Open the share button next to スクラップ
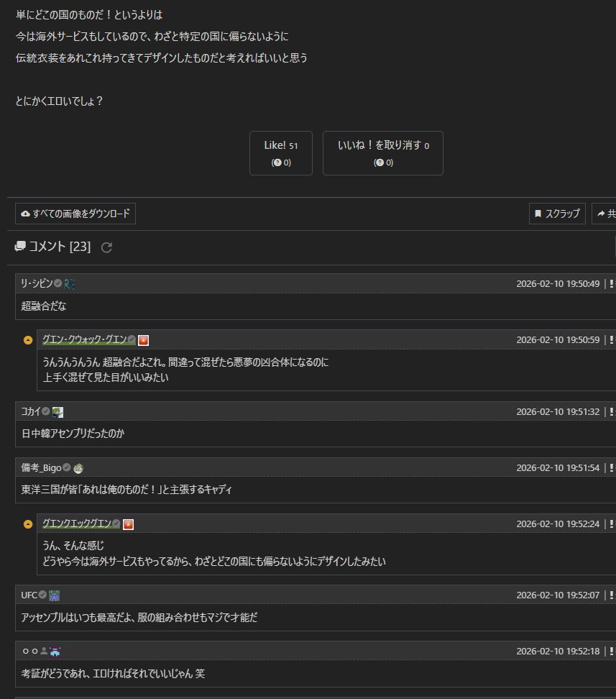616x699 pixels. coord(604,214)
